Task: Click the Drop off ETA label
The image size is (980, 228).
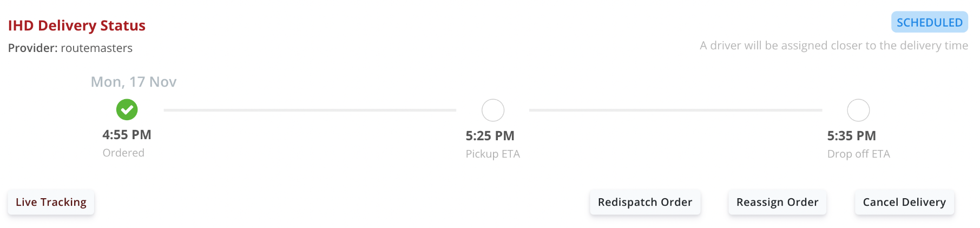Action: tap(858, 154)
